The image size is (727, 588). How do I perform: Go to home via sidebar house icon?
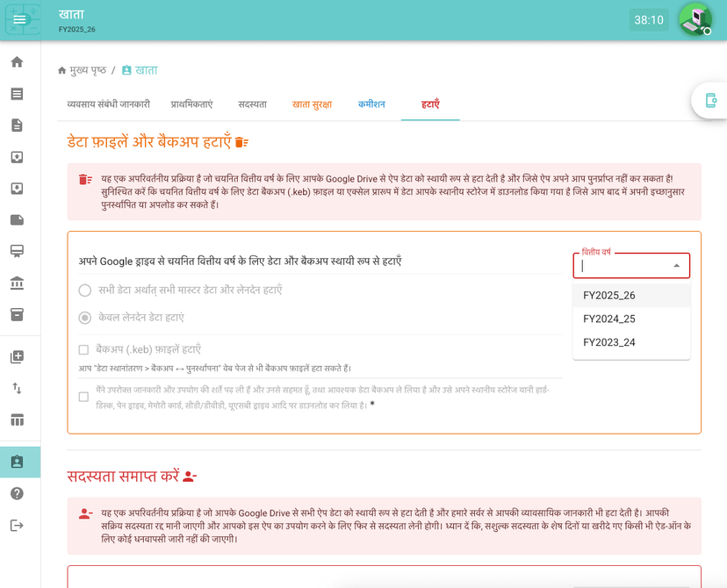point(17,62)
